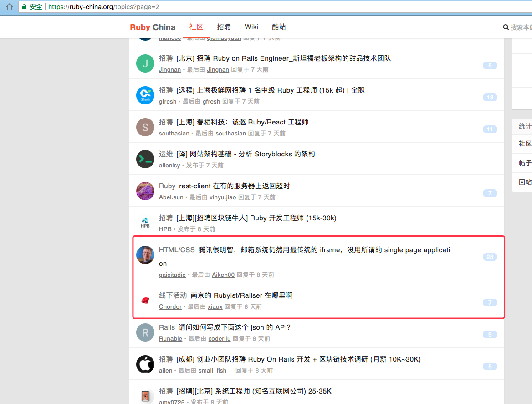
Task: Click the 统计 sidebar heading
Action: click(525, 126)
